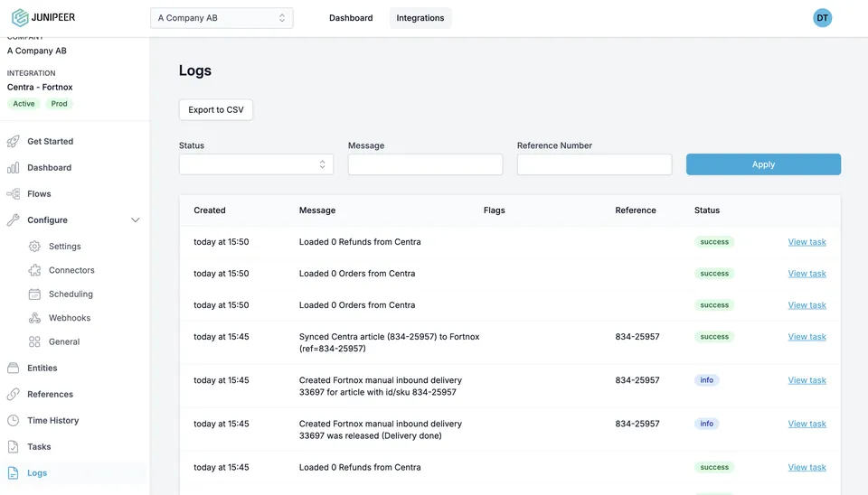Select the Flows icon in sidebar
This screenshot has width=868, height=495.
[x=14, y=193]
